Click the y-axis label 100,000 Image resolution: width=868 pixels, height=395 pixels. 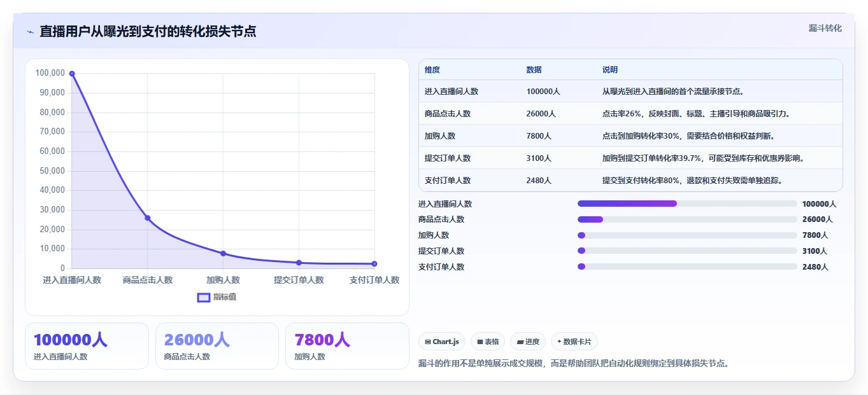click(x=50, y=73)
